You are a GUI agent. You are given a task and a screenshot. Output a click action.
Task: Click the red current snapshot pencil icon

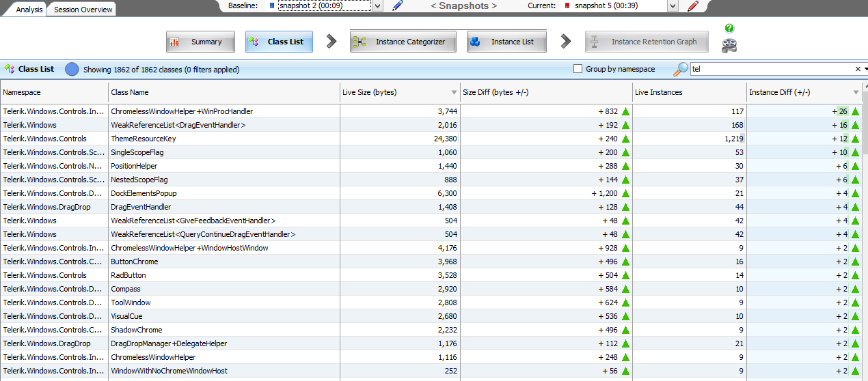click(x=693, y=6)
